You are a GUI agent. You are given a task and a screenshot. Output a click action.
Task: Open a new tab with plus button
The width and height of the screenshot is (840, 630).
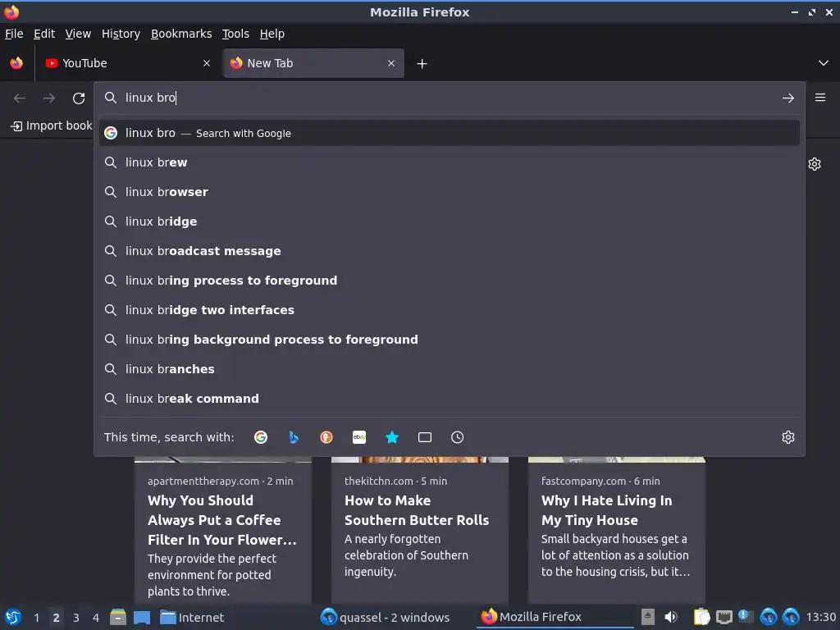coord(422,64)
